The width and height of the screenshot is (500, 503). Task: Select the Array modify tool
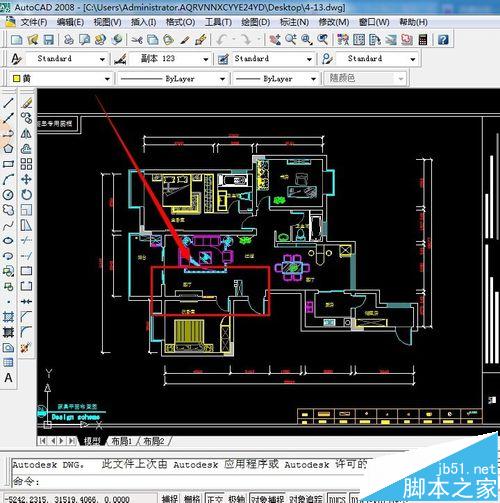click(x=26, y=164)
